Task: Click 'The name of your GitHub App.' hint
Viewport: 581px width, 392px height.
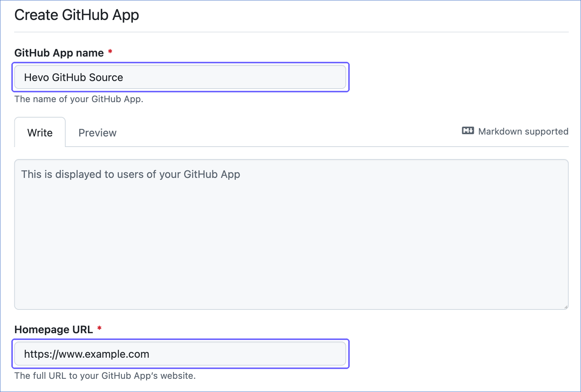Action: pyautogui.click(x=79, y=99)
